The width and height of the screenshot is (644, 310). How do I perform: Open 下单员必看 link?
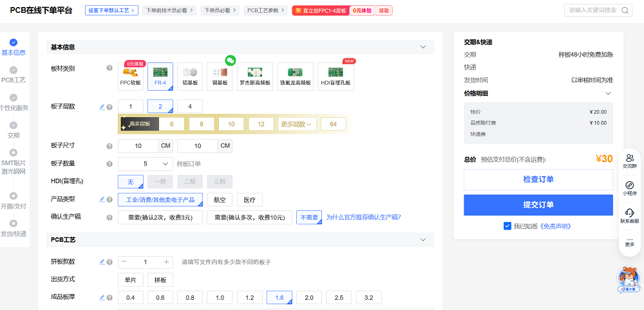[220, 10]
